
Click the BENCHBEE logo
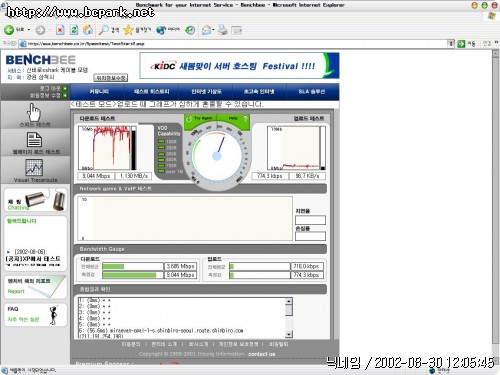tap(41, 60)
